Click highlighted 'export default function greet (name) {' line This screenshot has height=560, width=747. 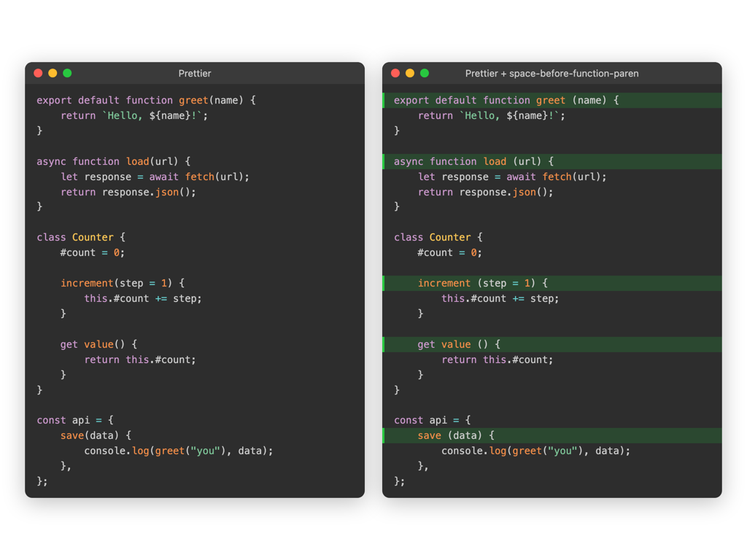[553, 101]
